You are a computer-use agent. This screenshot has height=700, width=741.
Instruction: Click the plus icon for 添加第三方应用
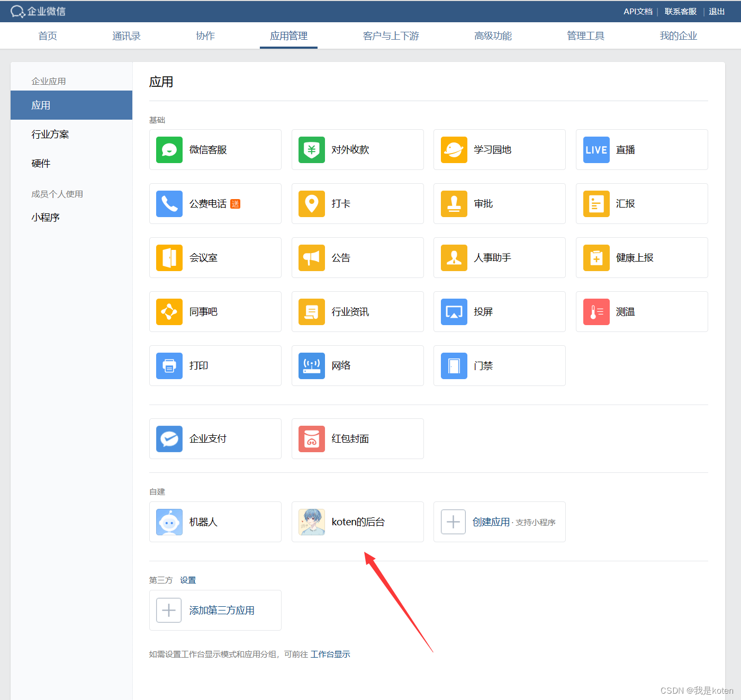tap(169, 611)
